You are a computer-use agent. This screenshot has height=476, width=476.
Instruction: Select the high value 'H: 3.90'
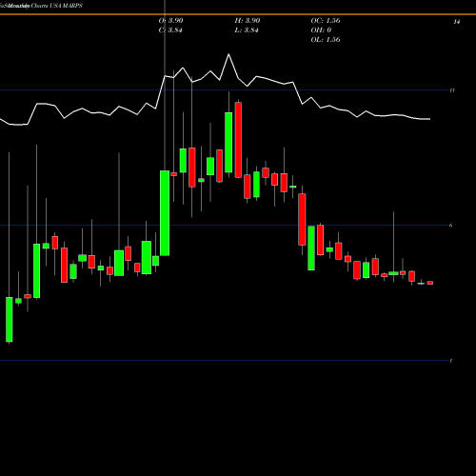click(x=248, y=21)
